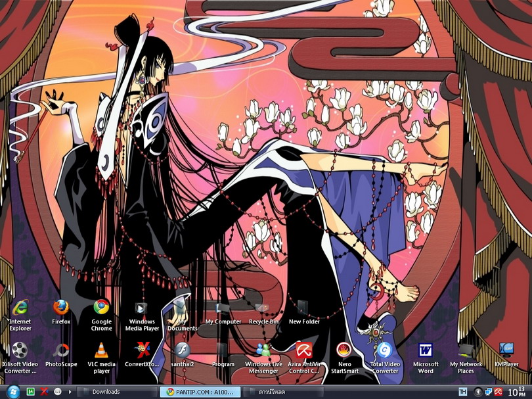
Task: Select the santhai2 Flash file icon
Action: click(182, 355)
